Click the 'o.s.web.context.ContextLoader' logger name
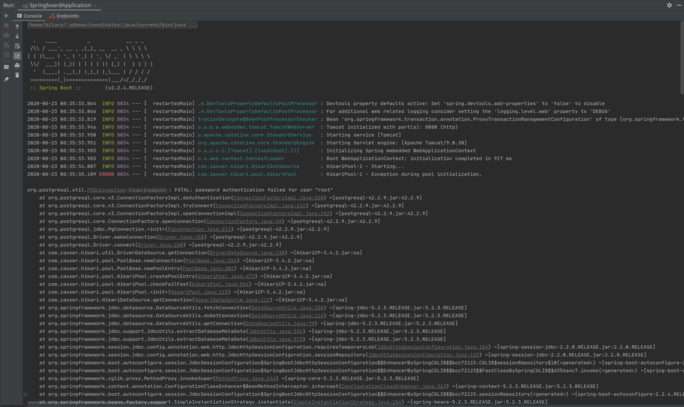The width and height of the screenshot is (684, 407). pyautogui.click(x=241, y=159)
